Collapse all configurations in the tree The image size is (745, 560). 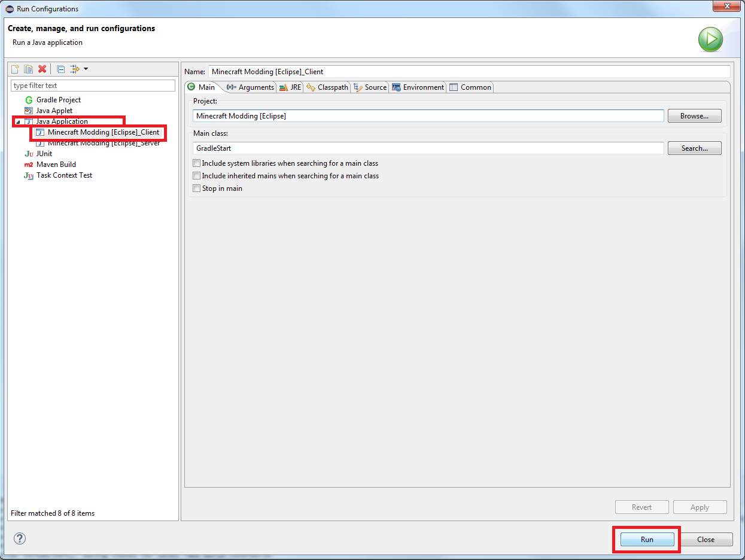click(x=60, y=69)
